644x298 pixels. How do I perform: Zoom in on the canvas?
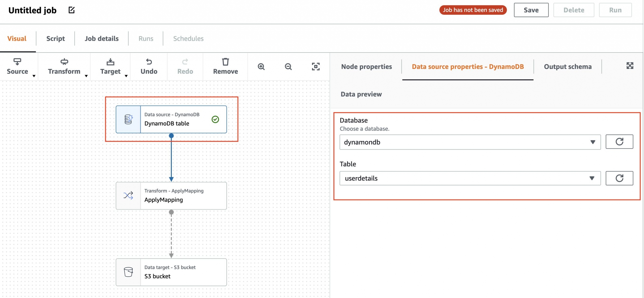coord(261,67)
